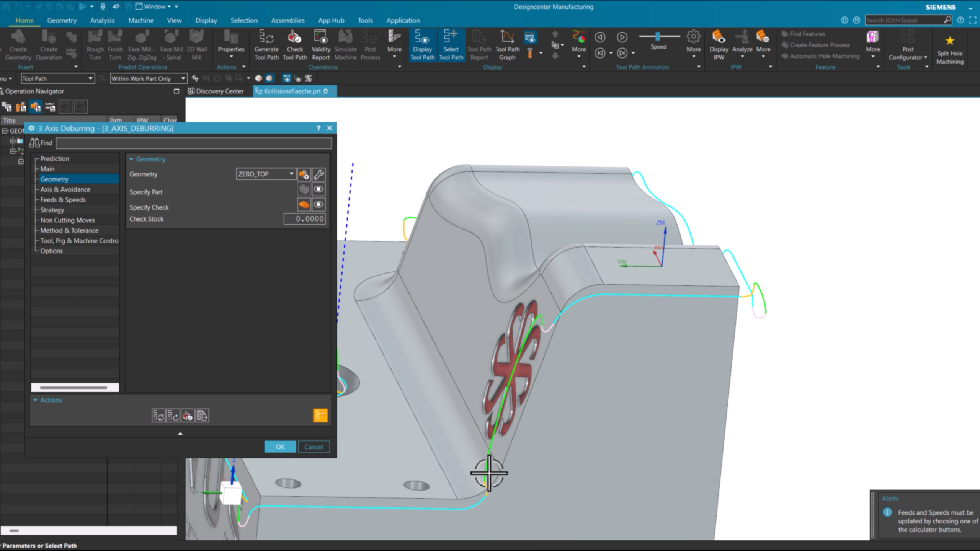The height and width of the screenshot is (551, 980).
Task: Click Select Tool Path ribbon button
Action: pos(451,45)
